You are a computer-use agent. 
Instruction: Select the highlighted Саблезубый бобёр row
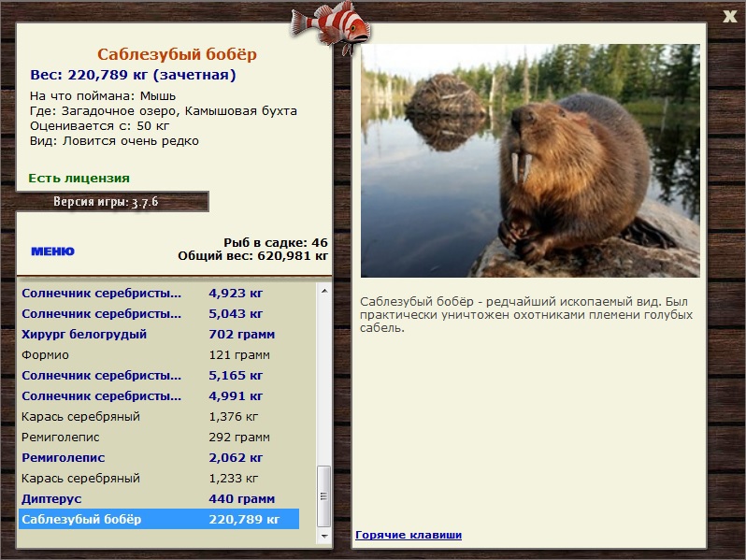tap(159, 519)
